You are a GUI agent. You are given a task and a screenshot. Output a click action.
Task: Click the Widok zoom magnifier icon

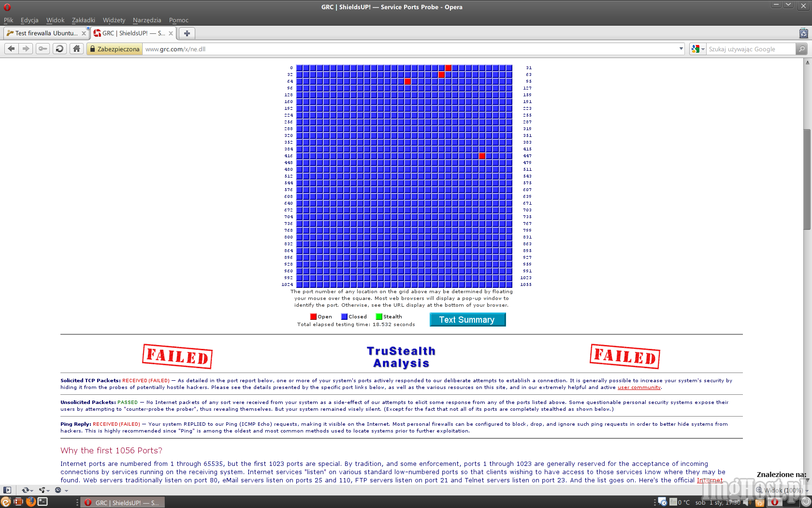coord(759,490)
